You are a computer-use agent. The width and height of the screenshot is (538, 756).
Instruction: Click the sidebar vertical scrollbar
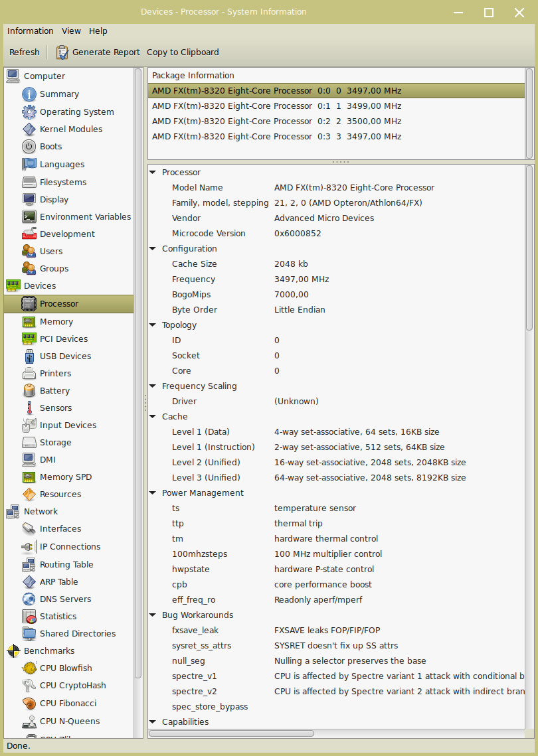coord(138,374)
